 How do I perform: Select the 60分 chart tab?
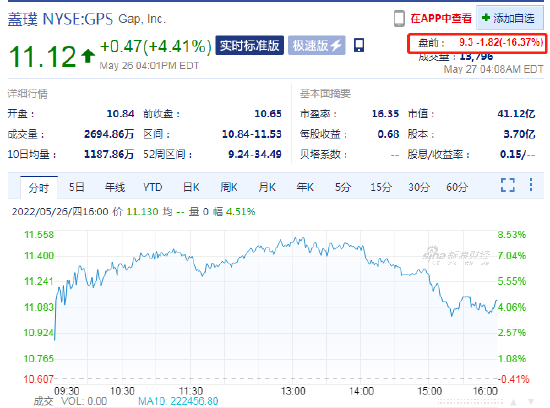pos(457,187)
